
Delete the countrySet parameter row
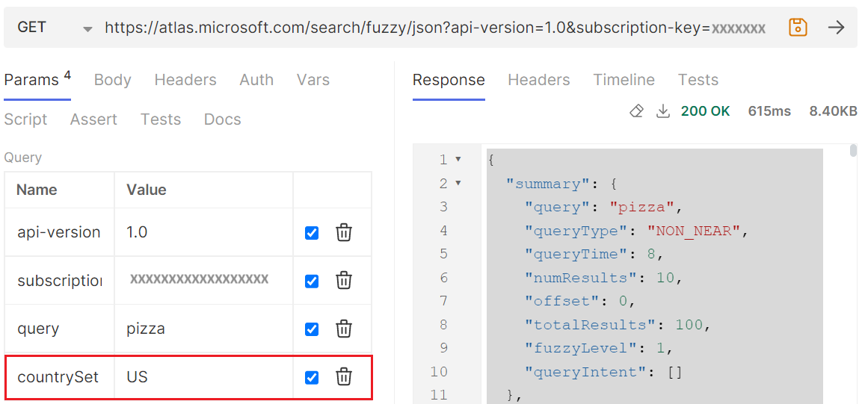pyautogui.click(x=344, y=377)
